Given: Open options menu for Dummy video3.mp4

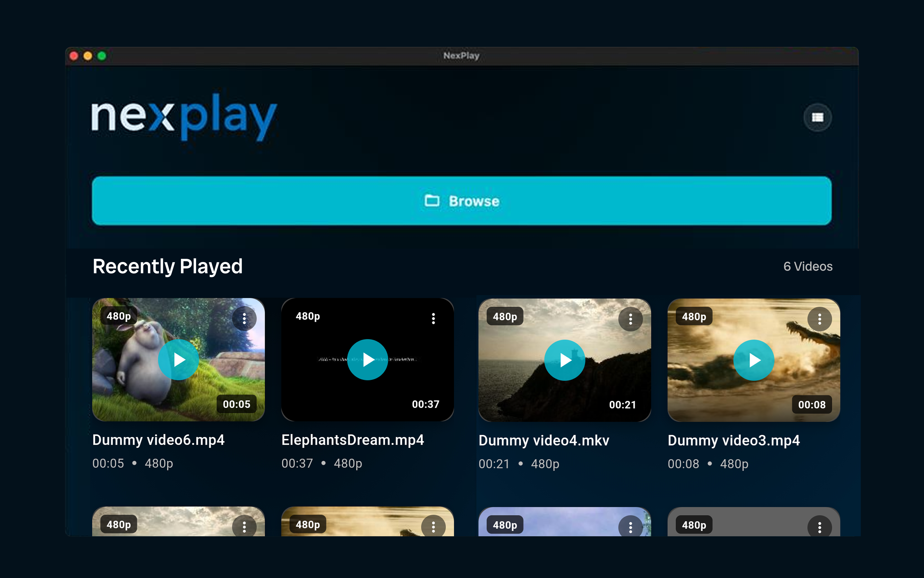Looking at the screenshot, I should pyautogui.click(x=819, y=319).
